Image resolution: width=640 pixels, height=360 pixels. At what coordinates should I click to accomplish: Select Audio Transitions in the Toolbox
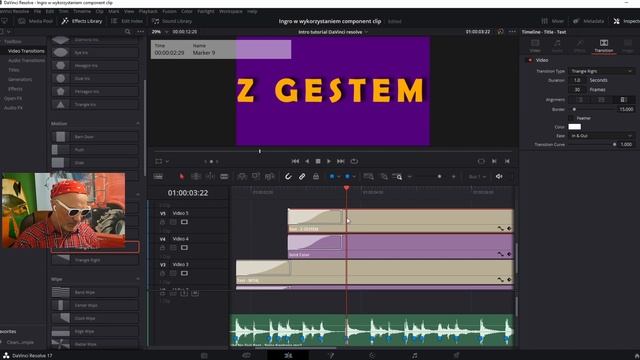click(x=27, y=60)
